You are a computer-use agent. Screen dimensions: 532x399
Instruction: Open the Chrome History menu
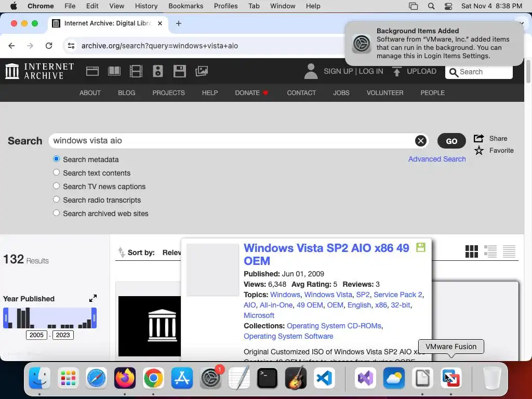(146, 6)
